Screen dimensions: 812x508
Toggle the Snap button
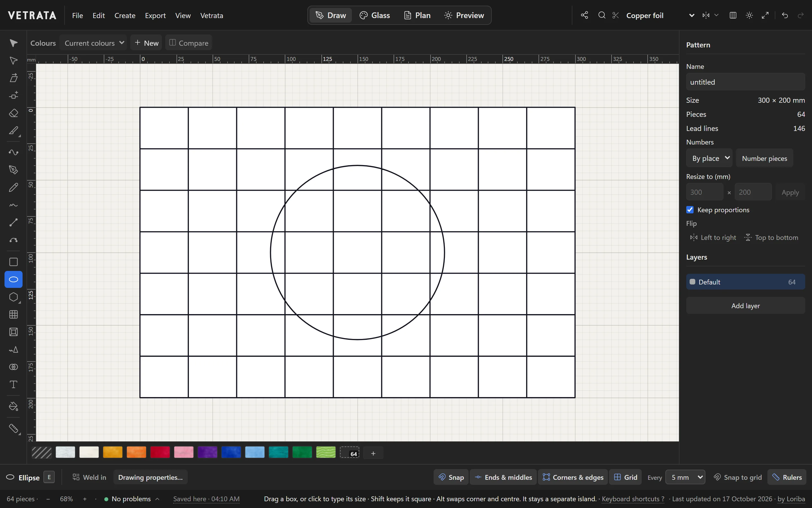pyautogui.click(x=451, y=477)
